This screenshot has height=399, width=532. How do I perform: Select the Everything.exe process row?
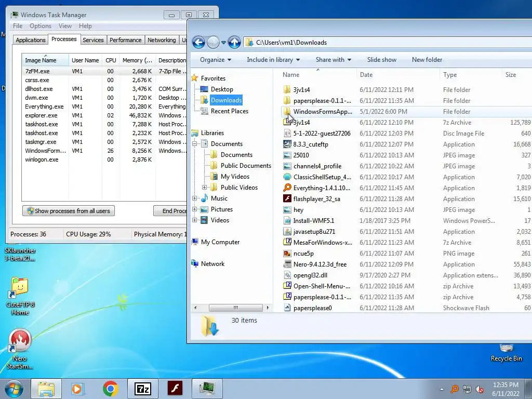104,107
